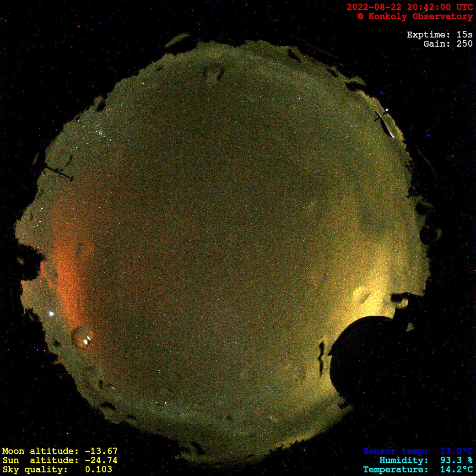Click the pair of bright lights at lower left
The image size is (476, 476).
tap(86, 340)
